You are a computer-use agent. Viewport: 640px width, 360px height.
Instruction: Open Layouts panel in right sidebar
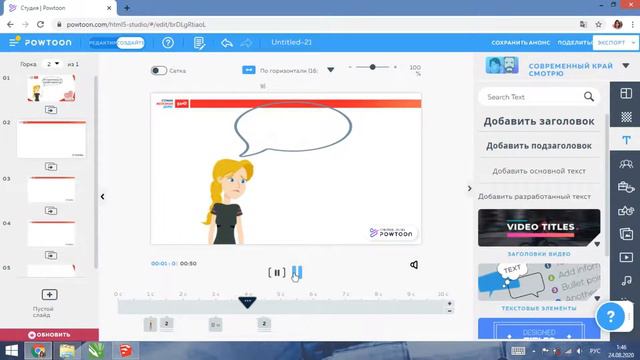(x=626, y=93)
